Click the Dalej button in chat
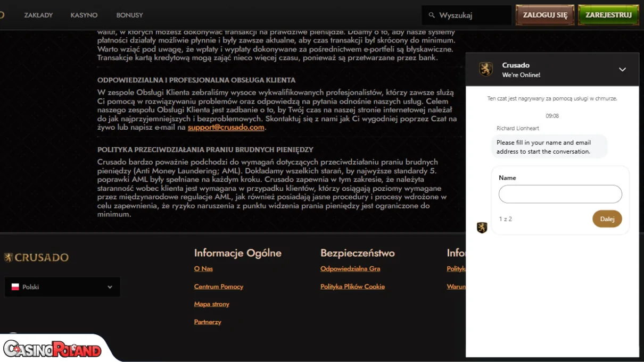The height and width of the screenshot is (362, 644). tap(607, 219)
